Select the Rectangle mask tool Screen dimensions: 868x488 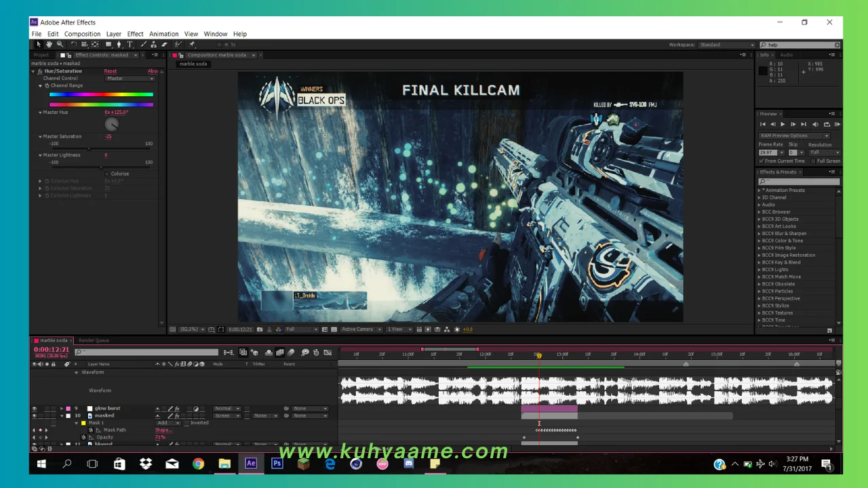pos(108,45)
